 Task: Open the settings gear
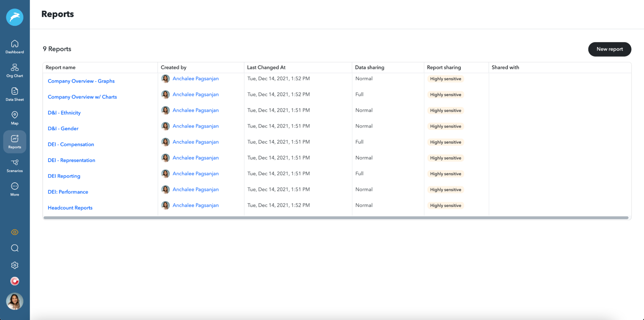(x=14, y=265)
